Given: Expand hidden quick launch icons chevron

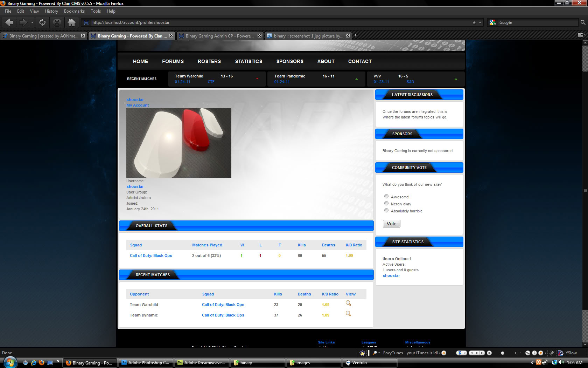Looking at the screenshot, I should click(58, 361).
